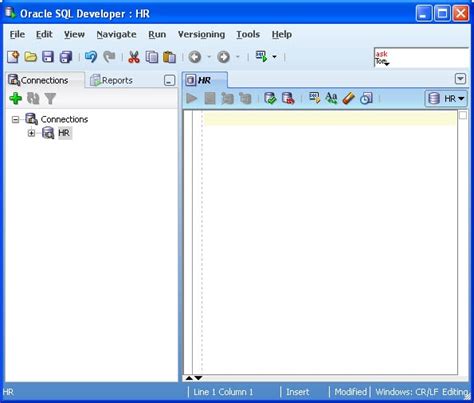Select the HR connection in tree
Image resolution: width=474 pixels, height=403 pixels.
tap(64, 133)
